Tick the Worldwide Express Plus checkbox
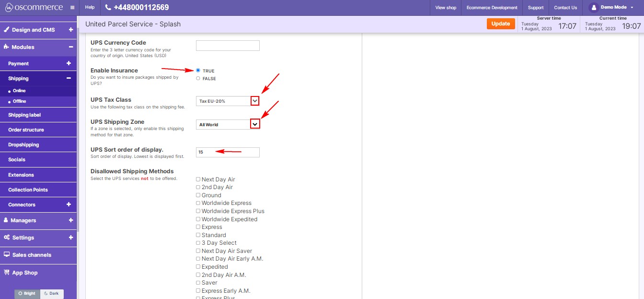The width and height of the screenshot is (644, 299). 198,211
